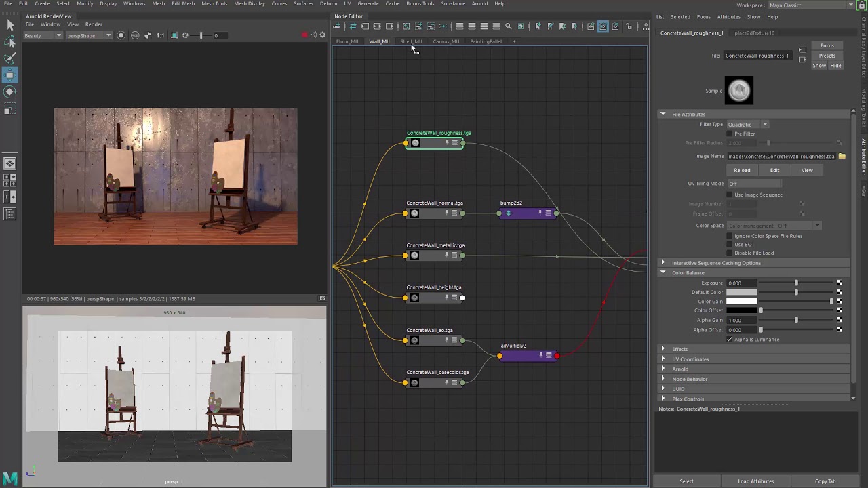Open the Arnold menu in main menu bar
The width and height of the screenshot is (868, 488).
479,4
